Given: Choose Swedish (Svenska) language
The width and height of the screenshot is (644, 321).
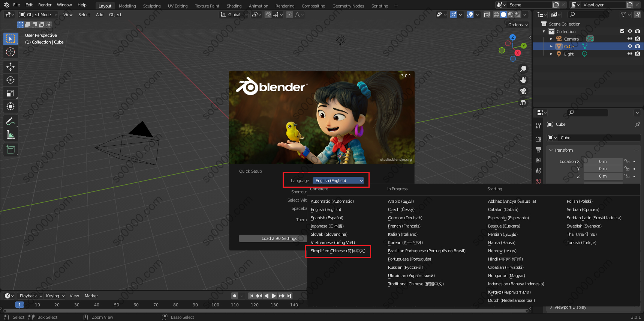Looking at the screenshot, I should point(584,226).
